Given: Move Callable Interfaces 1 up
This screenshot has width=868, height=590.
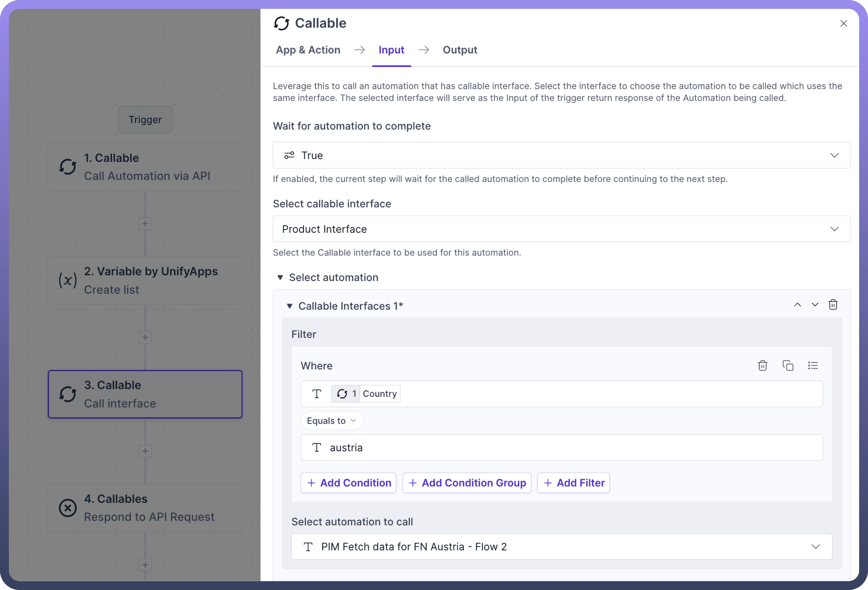Looking at the screenshot, I should (797, 305).
